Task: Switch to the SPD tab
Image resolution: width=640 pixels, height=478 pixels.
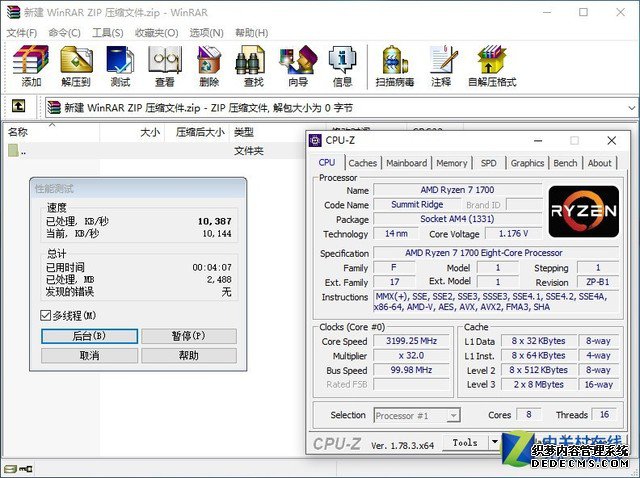Action: pyautogui.click(x=488, y=163)
